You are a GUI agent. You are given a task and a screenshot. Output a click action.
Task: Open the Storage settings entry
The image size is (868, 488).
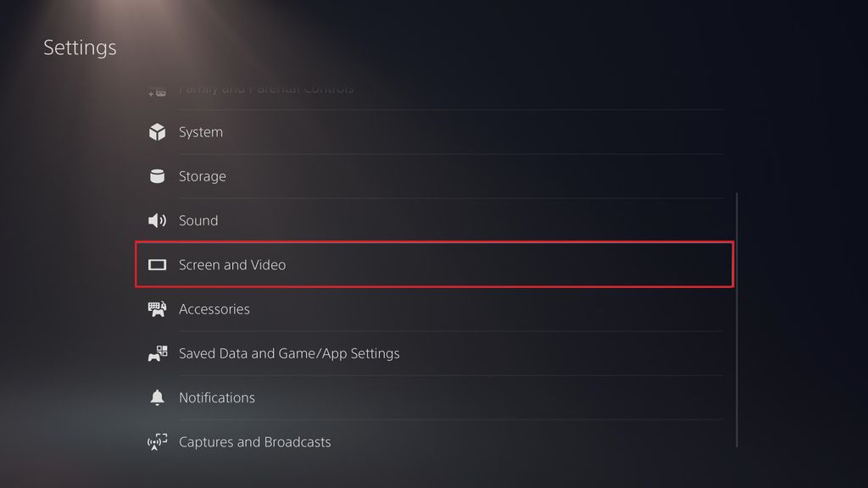click(202, 176)
